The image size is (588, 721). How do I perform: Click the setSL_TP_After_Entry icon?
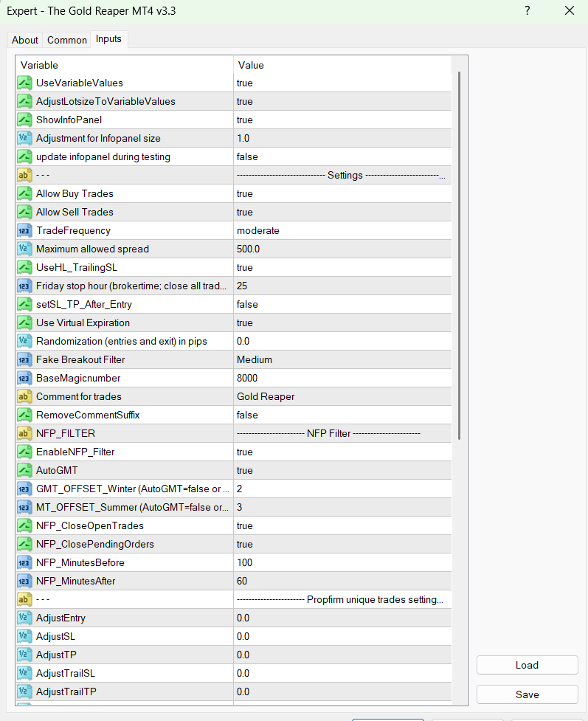(24, 304)
